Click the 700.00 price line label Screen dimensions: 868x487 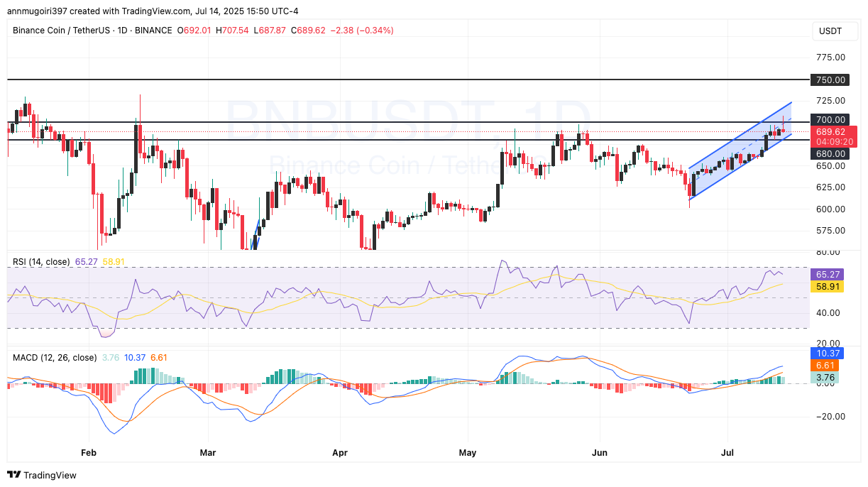[x=830, y=120]
